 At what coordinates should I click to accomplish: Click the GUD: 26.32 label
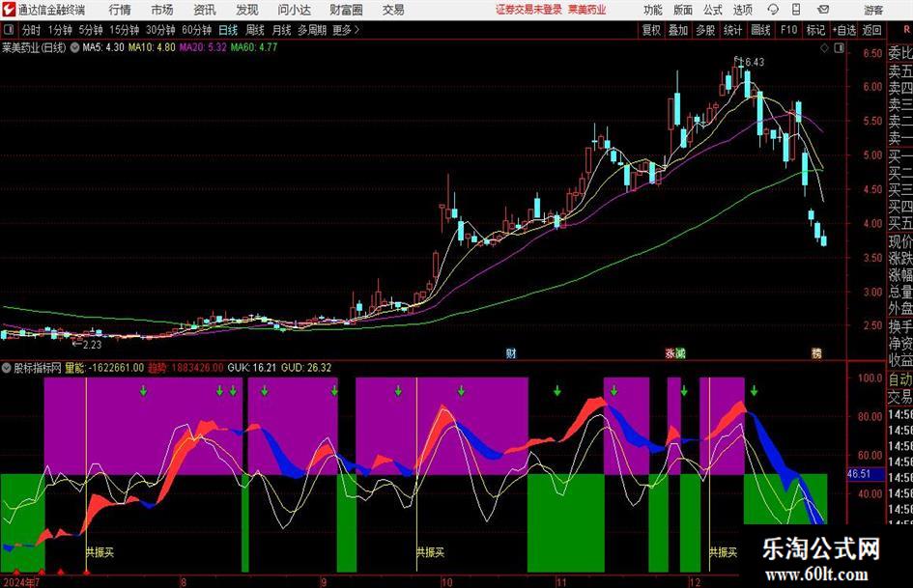coord(306,368)
